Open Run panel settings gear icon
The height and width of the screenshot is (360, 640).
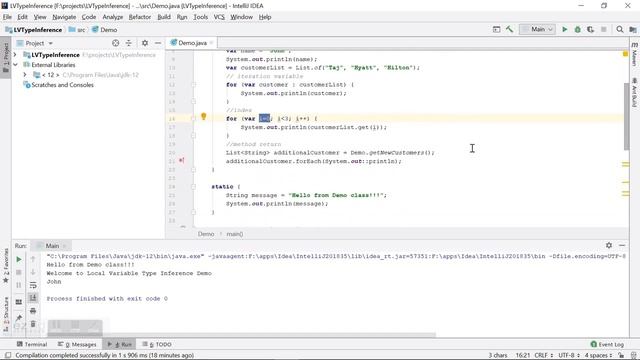pos(609,245)
